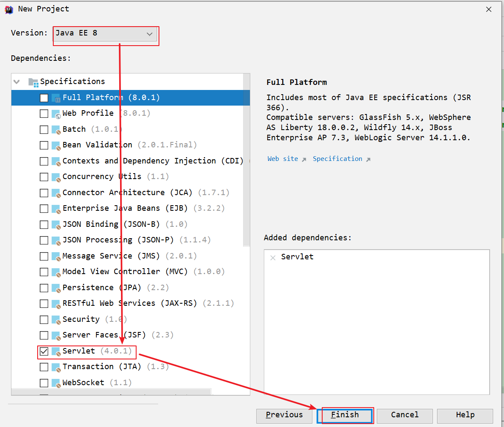This screenshot has height=427, width=504.
Task: Click the Full Platform icon
Action: pos(56,98)
